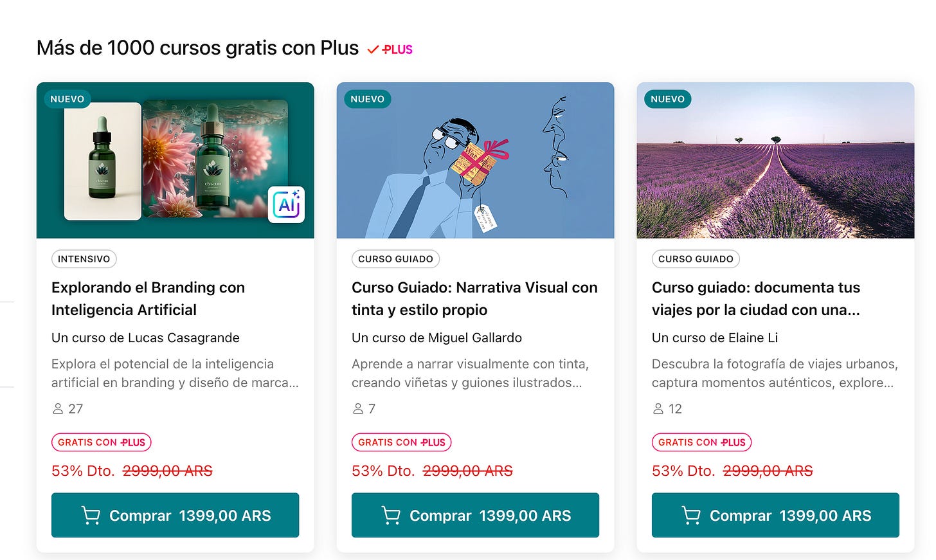
Task: Open 'Curso Guiado: Narrativa Visual con tinta' title
Action: coord(474,298)
